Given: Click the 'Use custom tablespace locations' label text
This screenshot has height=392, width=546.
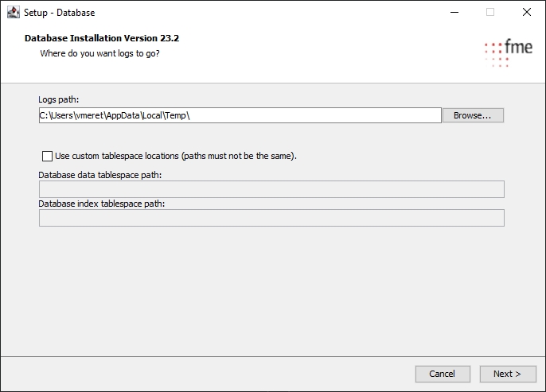Looking at the screenshot, I should (175, 156).
